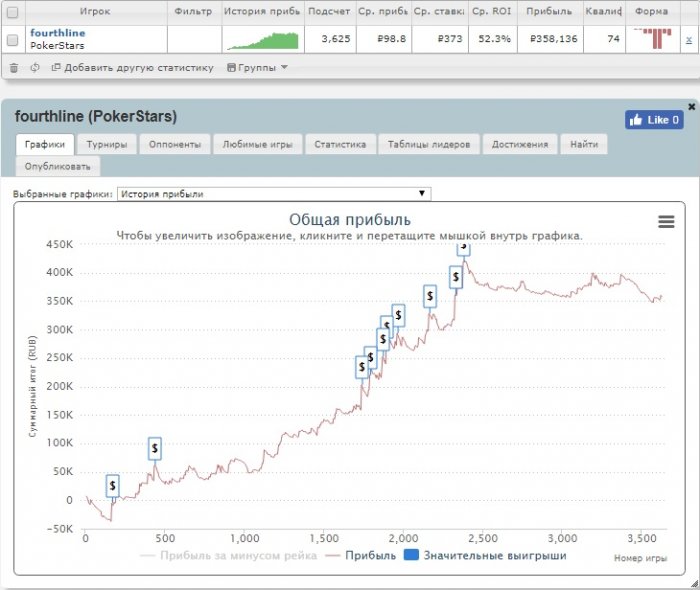Click the refresh icon beside the trash
The width and height of the screenshot is (700, 590).
tap(35, 68)
